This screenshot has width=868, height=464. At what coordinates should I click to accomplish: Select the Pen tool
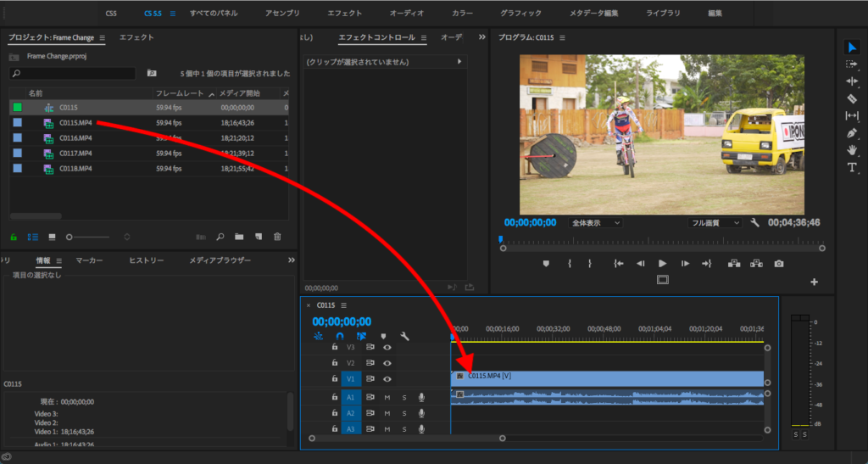pos(852,133)
